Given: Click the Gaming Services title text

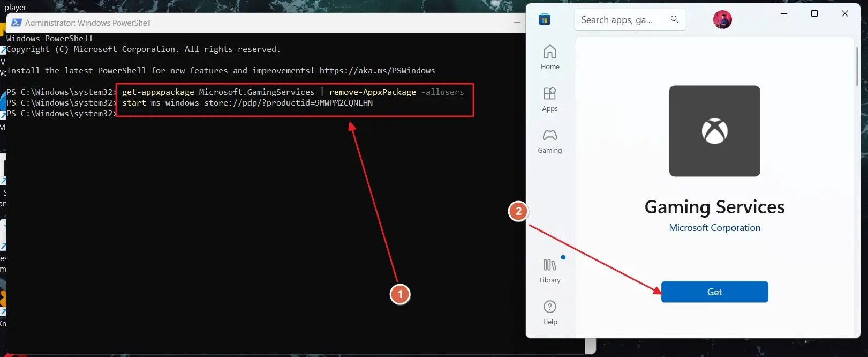Looking at the screenshot, I should coord(714,207).
